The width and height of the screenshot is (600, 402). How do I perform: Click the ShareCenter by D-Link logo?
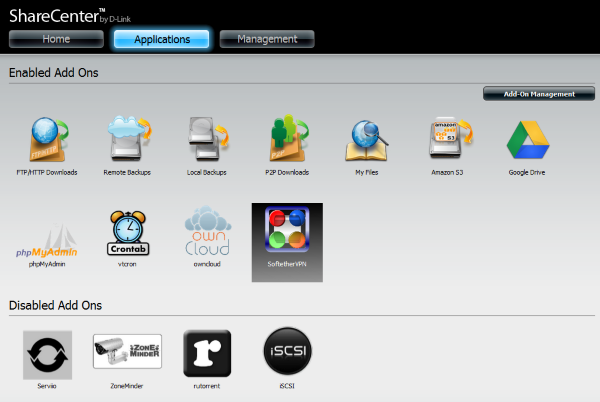[70, 16]
